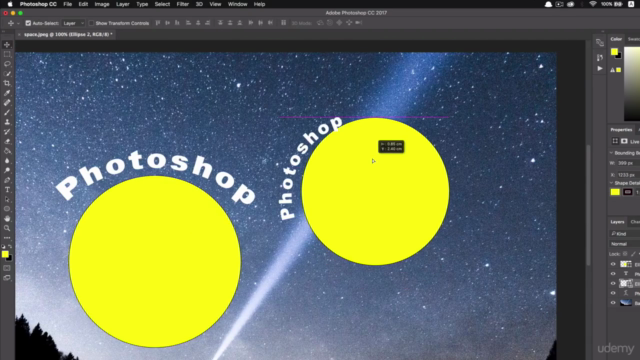Enable the Auto-Select checkbox
The height and width of the screenshot is (360, 640).
(28, 23)
